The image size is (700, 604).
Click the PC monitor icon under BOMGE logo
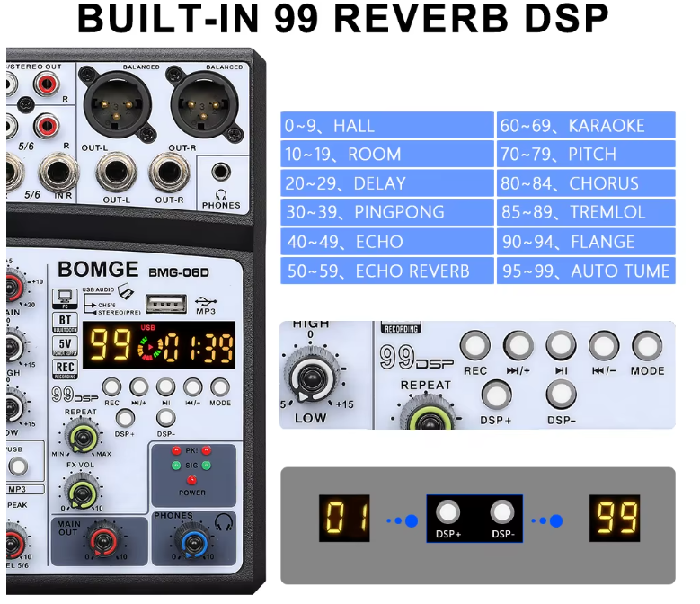coord(65,298)
